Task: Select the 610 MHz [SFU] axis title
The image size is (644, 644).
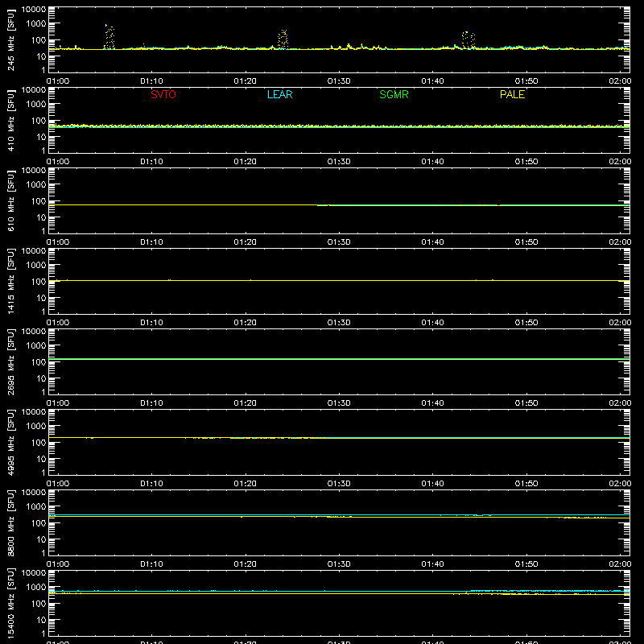Action: (11, 200)
